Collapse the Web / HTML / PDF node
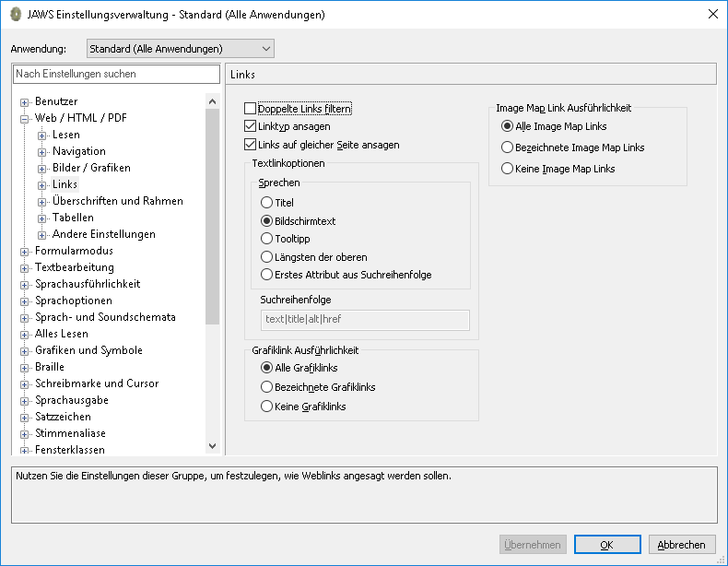The width and height of the screenshot is (728, 566). tap(26, 118)
